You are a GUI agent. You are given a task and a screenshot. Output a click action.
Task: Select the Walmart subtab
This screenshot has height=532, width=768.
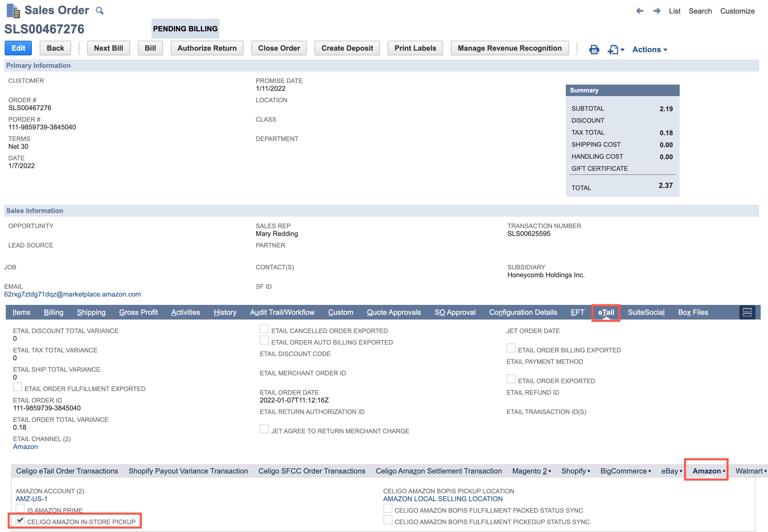tap(751, 471)
